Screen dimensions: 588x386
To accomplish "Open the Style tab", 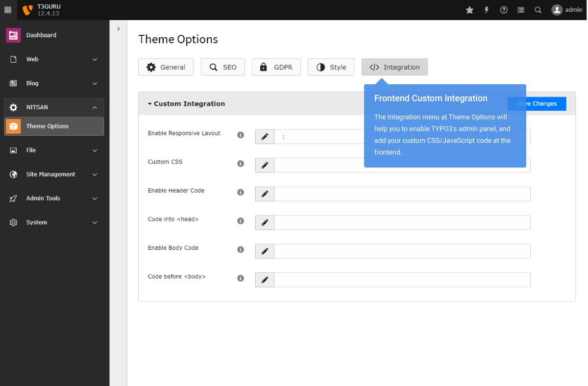I will point(331,67).
